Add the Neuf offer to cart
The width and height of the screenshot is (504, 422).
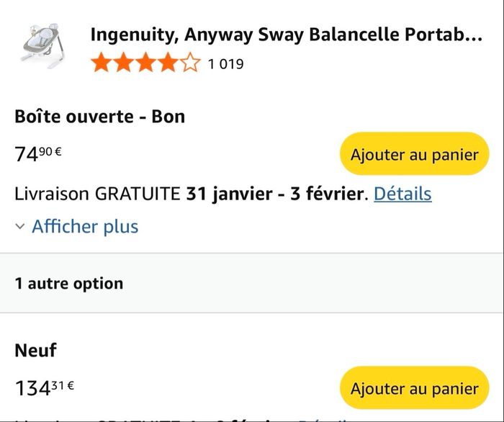[414, 389]
